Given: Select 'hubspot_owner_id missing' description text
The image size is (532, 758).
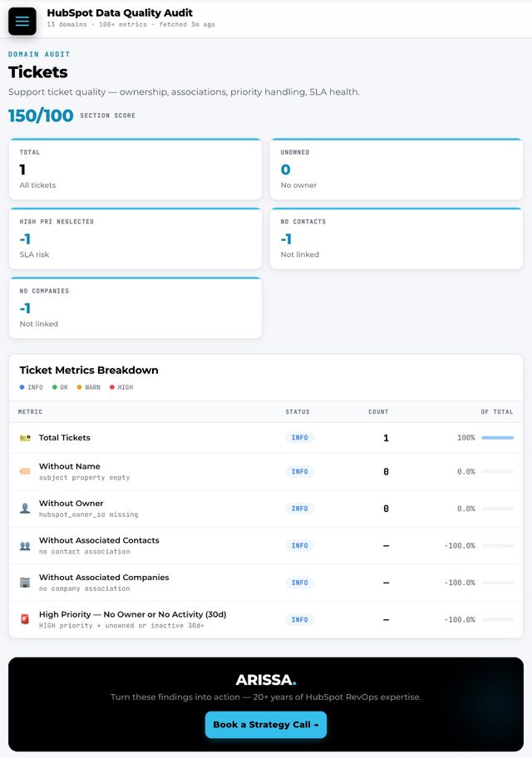Looking at the screenshot, I should click(x=88, y=514).
